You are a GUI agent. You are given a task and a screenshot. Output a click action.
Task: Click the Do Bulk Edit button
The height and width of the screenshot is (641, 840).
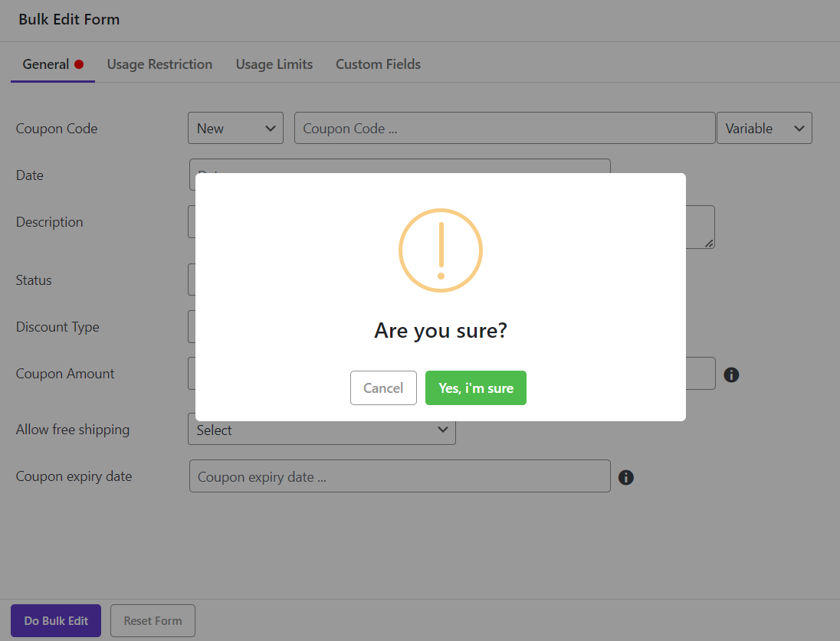56,620
